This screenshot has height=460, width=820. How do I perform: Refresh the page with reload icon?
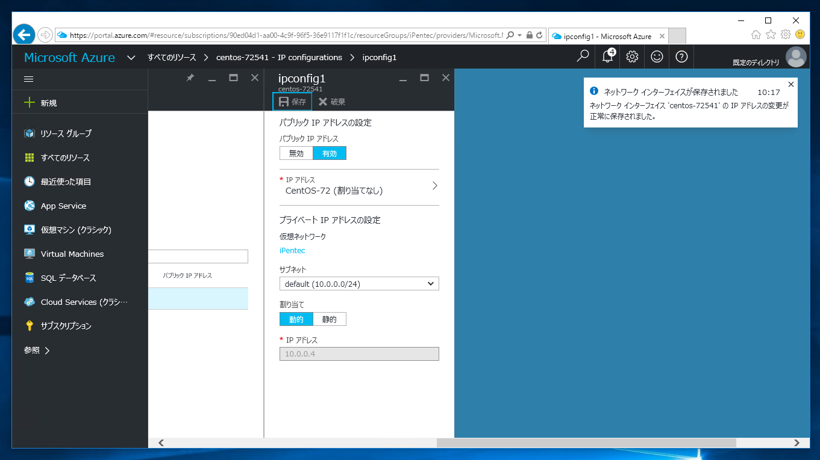coord(539,35)
